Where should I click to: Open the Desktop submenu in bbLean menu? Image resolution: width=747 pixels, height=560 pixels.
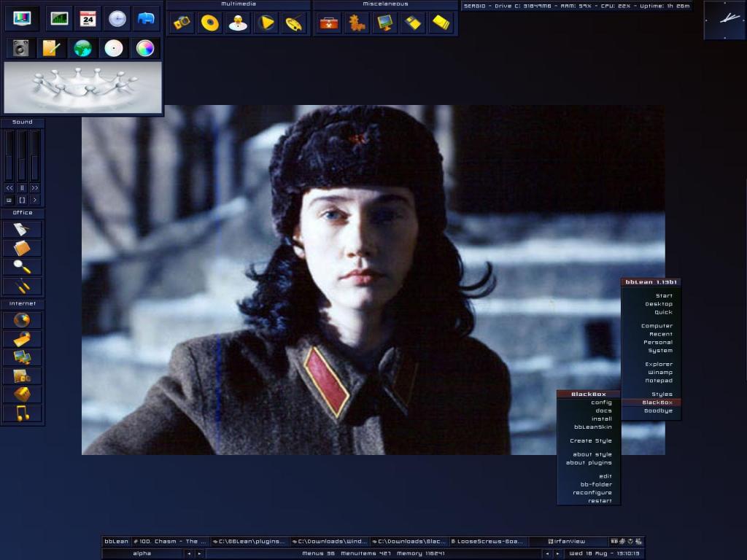pyautogui.click(x=651, y=304)
